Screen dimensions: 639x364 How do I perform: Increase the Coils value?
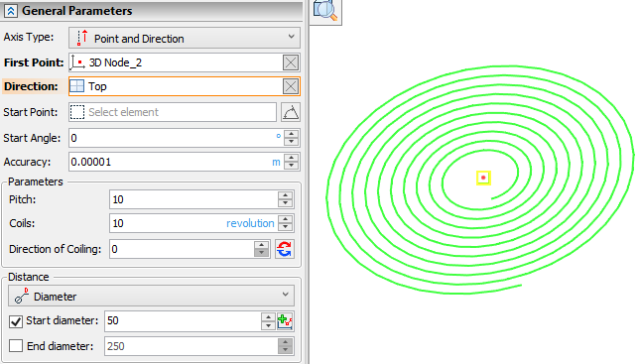tap(286, 218)
